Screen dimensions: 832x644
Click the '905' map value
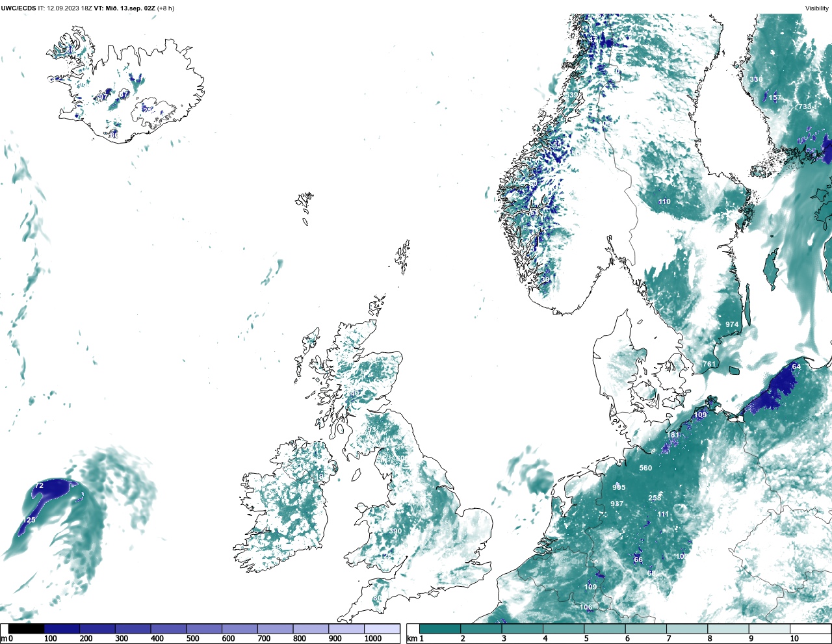click(619, 487)
